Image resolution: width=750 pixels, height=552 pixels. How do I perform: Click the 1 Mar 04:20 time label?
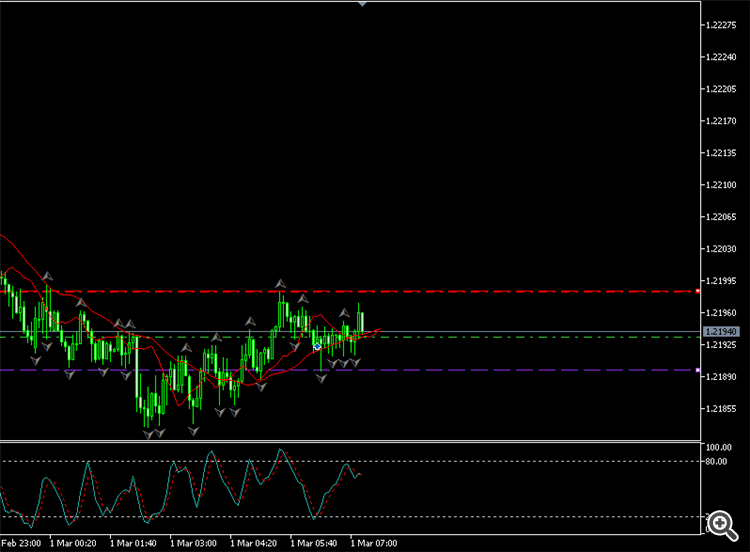tap(254, 543)
